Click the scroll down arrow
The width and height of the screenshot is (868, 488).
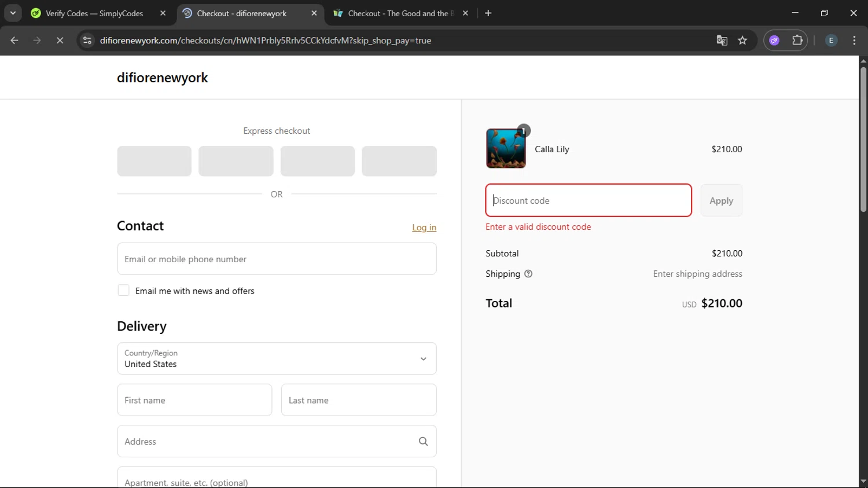863,481
